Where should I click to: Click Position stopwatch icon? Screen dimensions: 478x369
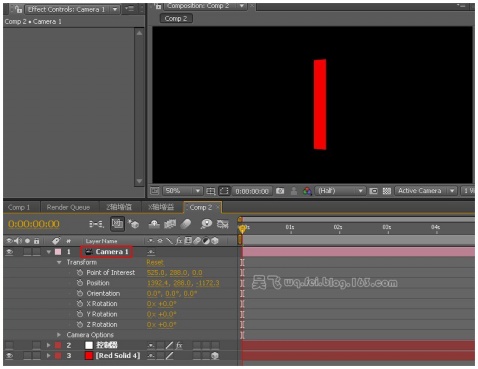point(80,283)
